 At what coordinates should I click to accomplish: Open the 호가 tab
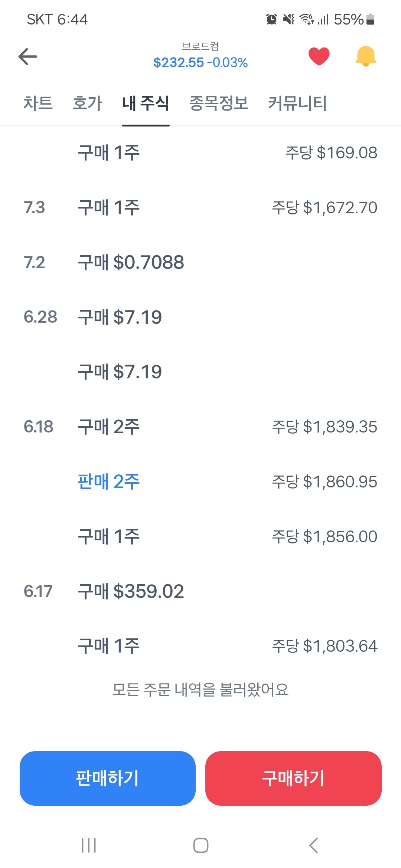click(87, 103)
